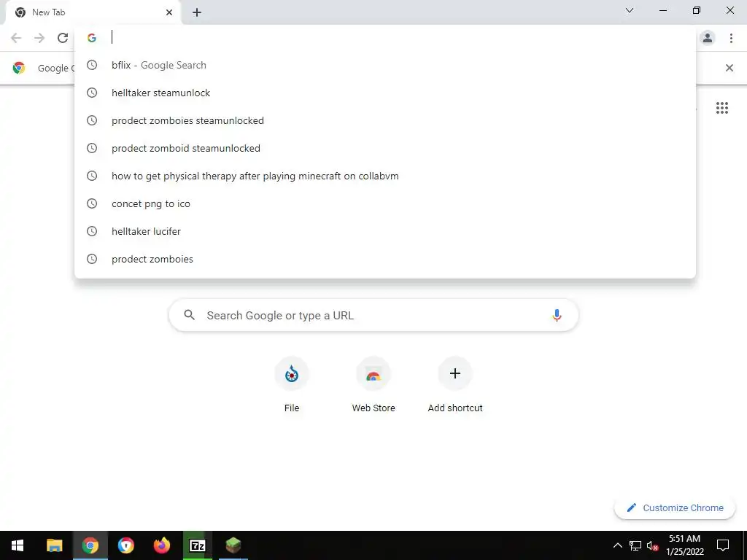Image resolution: width=747 pixels, height=560 pixels.
Task: Select the helltaker steamunlock suggestion
Action: pyautogui.click(x=385, y=93)
